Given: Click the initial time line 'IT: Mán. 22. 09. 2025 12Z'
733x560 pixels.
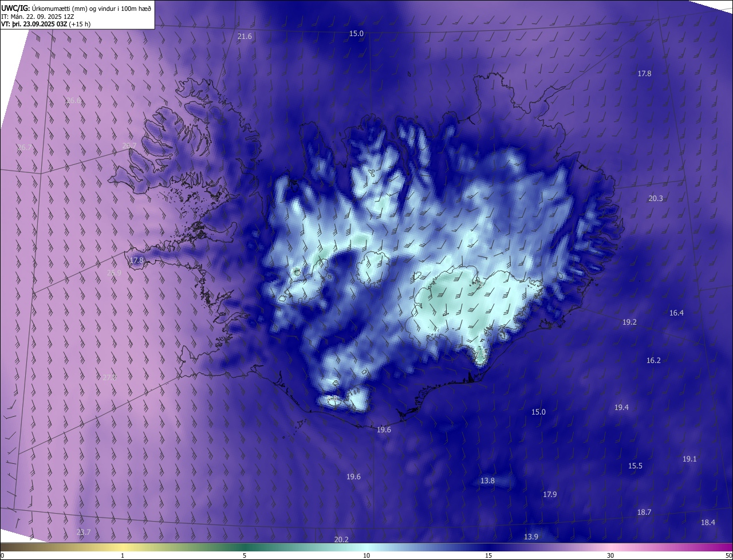Looking at the screenshot, I should point(38,17).
